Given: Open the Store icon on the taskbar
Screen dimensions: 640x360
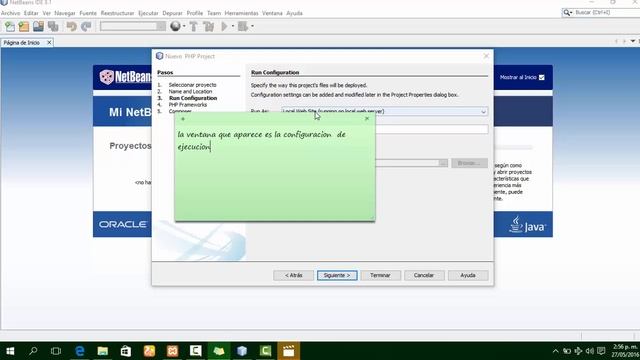Looking at the screenshot, I should [126, 351].
